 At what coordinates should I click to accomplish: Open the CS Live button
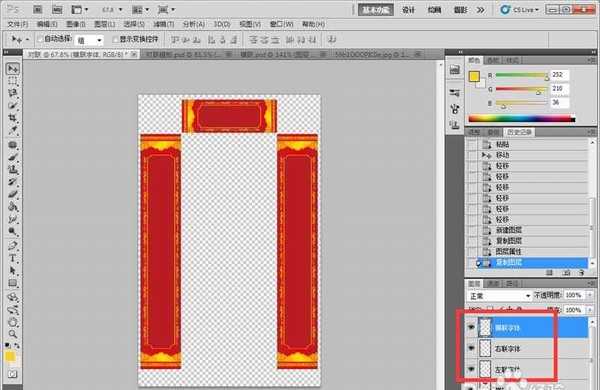click(520, 10)
